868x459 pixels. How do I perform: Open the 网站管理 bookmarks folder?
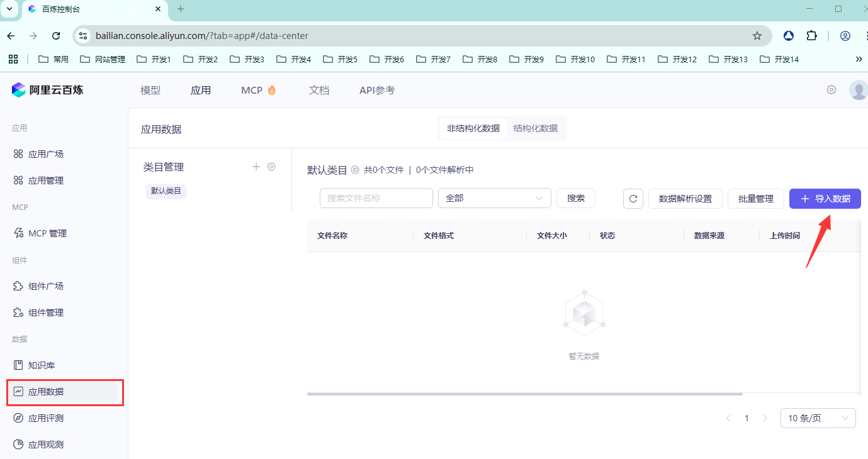tap(103, 59)
